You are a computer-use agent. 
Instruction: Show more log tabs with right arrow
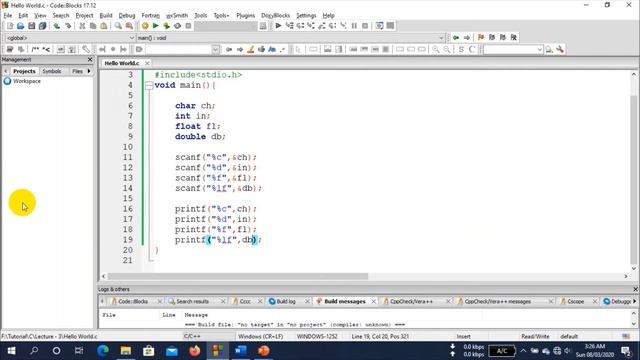[634, 301]
